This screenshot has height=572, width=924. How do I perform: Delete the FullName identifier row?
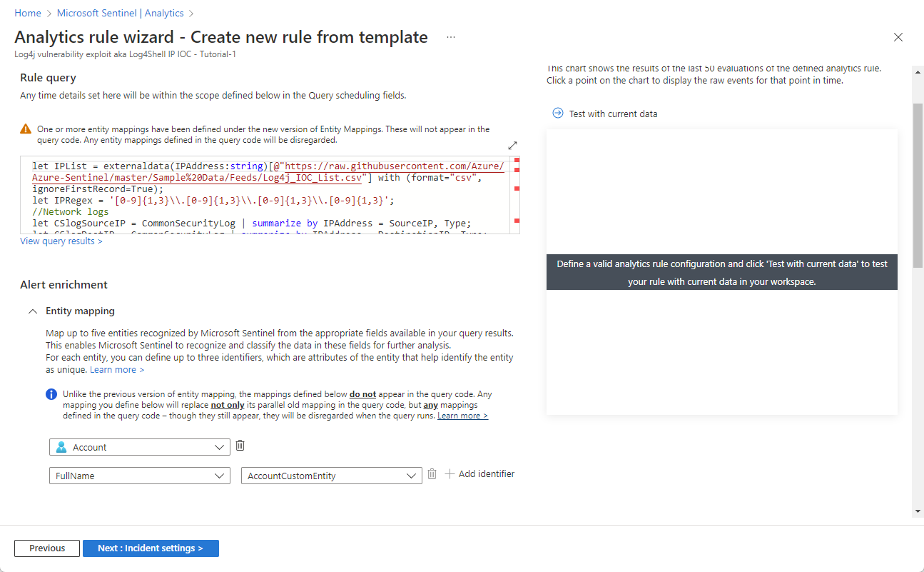pos(432,474)
